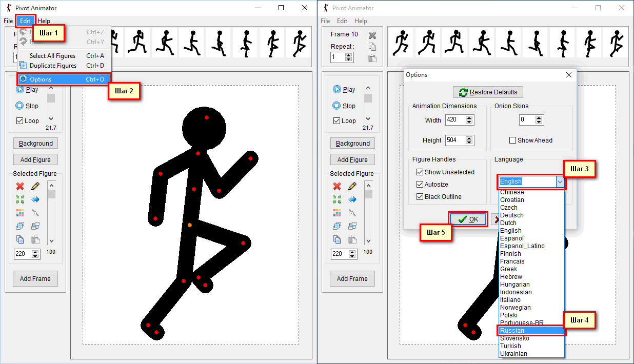Close the Options dialog with X
634x364 pixels.
[568, 75]
